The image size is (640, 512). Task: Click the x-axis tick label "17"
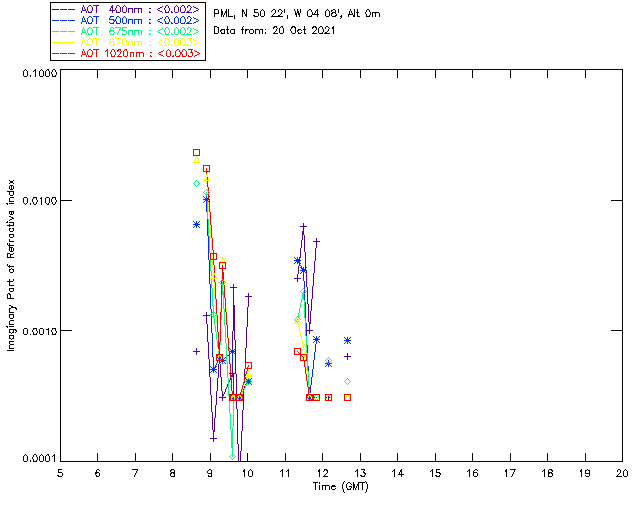(510, 473)
